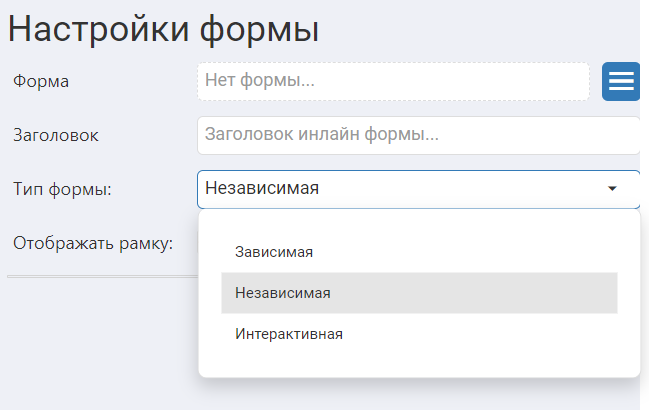Screen dimensions: 649x410
Task: Focus the "Заголовок инлайн формы..." input
Action: 418,134
